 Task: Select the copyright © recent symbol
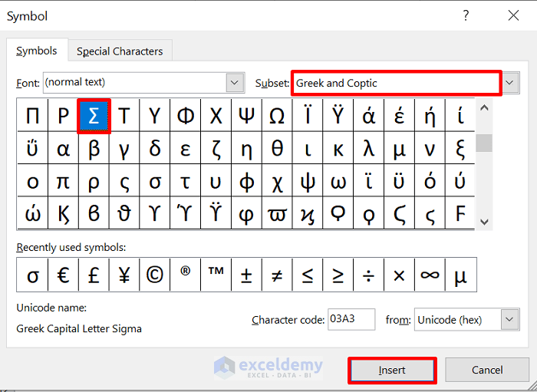pos(155,275)
